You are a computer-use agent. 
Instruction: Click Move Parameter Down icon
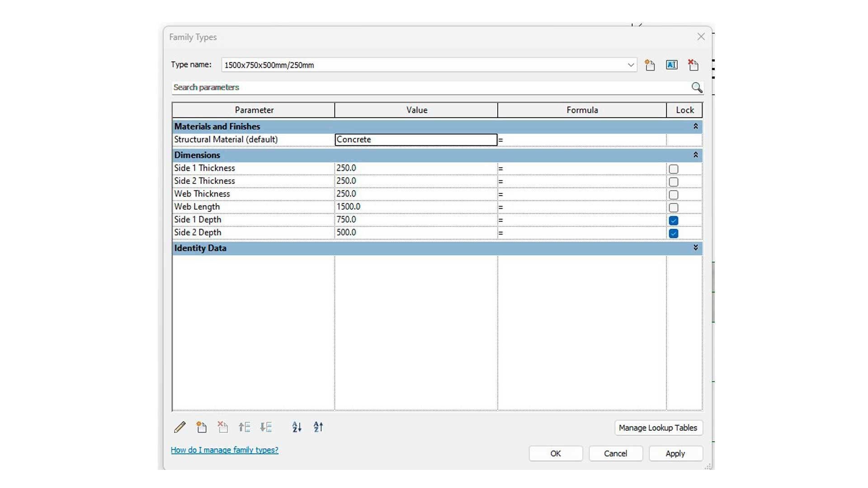[266, 427]
